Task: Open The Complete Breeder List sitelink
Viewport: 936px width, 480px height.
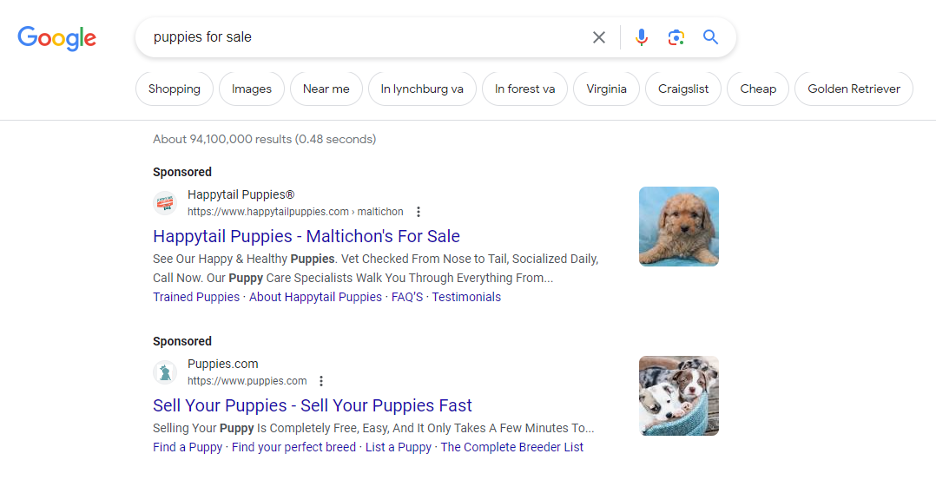Action: [x=512, y=447]
